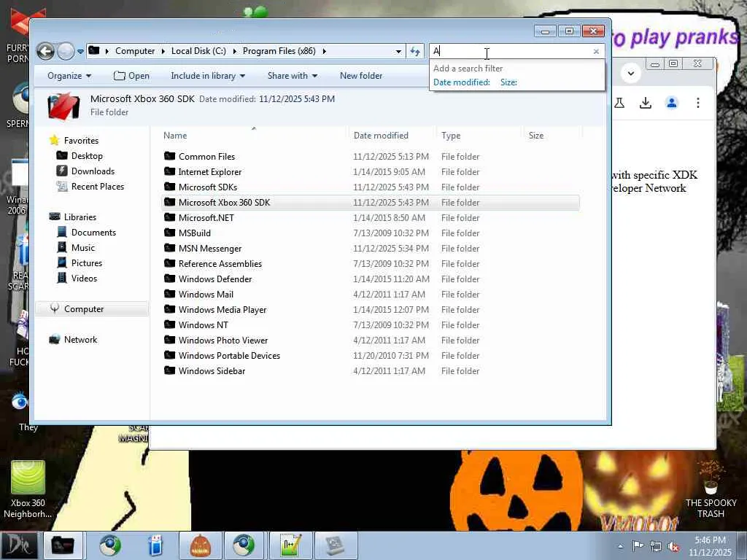Expand arrow after Computer in the breadcrumb

pyautogui.click(x=163, y=52)
